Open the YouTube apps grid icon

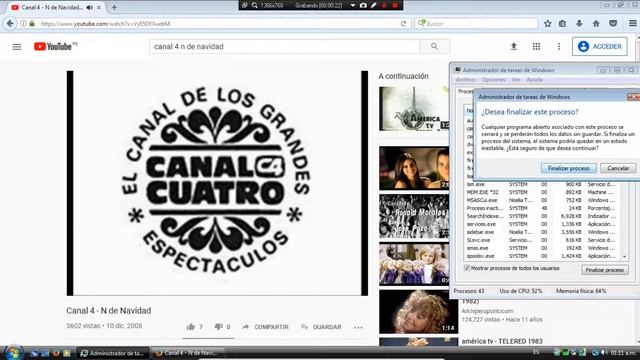536,47
